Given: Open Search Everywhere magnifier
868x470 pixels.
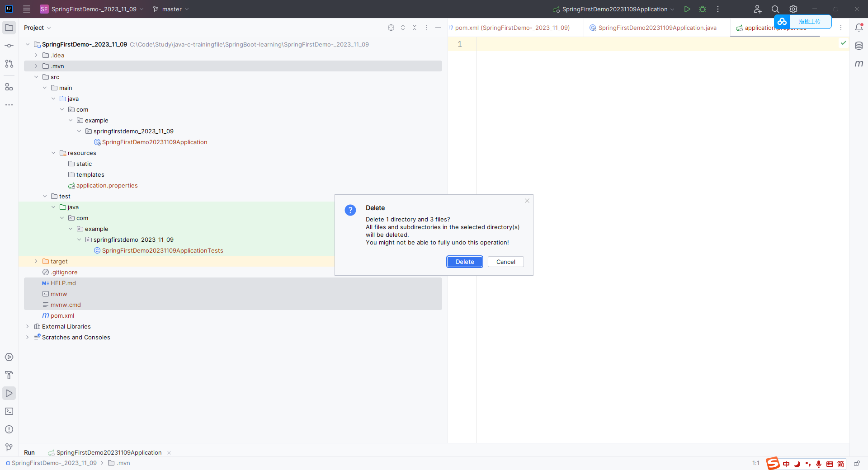Looking at the screenshot, I should click(x=775, y=9).
